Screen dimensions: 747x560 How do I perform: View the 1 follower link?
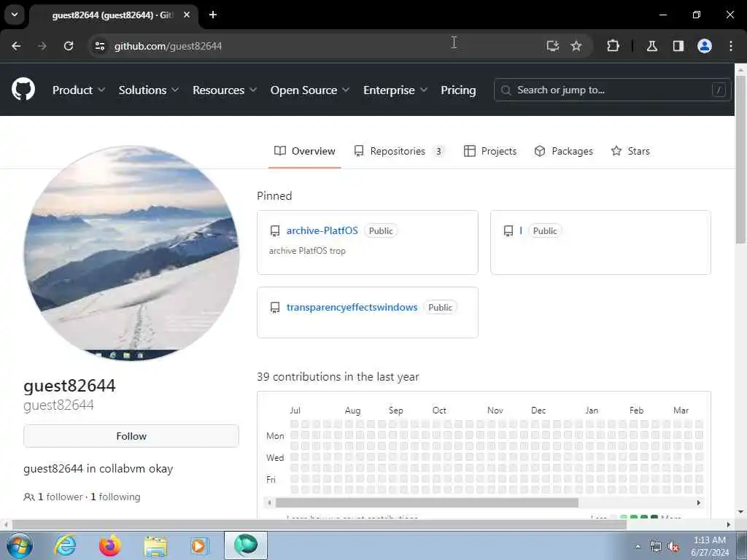point(60,497)
